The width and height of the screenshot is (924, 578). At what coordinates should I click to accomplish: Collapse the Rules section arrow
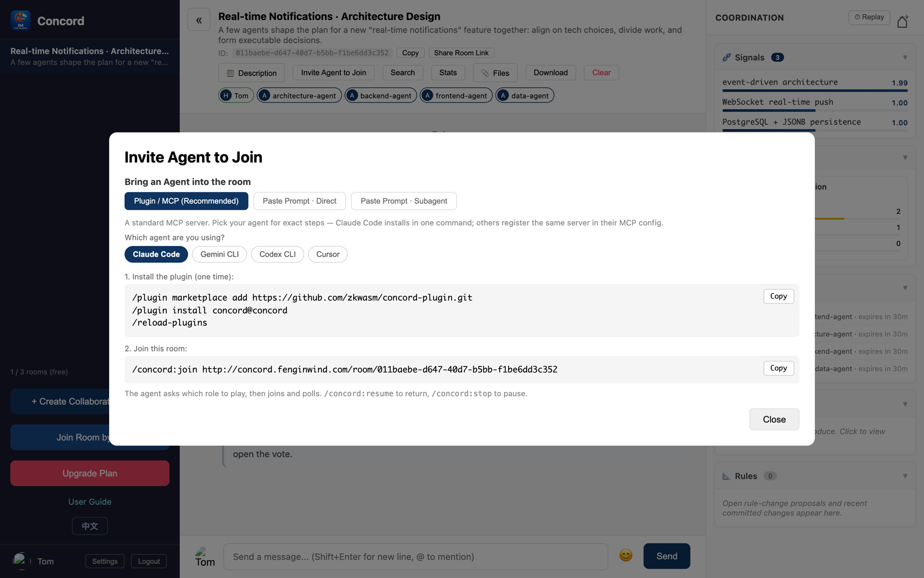click(x=905, y=476)
